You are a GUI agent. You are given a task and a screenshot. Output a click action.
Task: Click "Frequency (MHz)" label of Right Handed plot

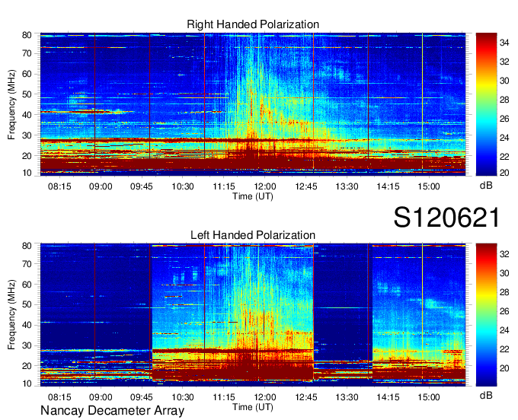11,104
